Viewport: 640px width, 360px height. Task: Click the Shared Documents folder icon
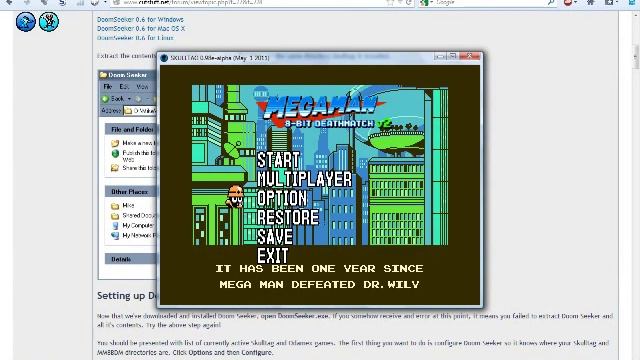click(115, 216)
